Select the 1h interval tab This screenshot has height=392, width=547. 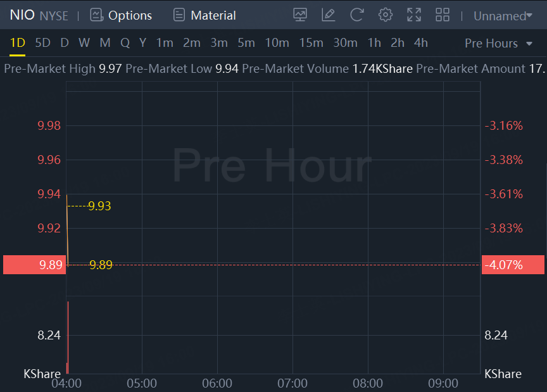click(x=374, y=43)
